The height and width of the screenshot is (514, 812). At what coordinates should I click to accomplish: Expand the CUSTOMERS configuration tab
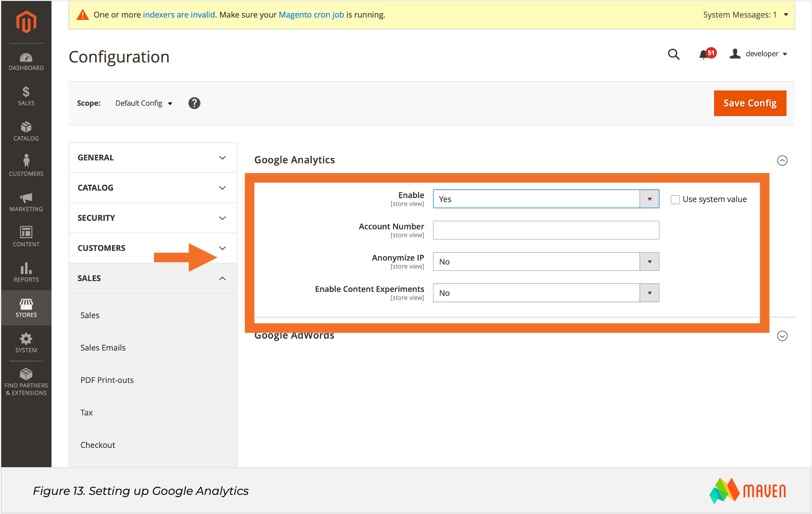153,248
